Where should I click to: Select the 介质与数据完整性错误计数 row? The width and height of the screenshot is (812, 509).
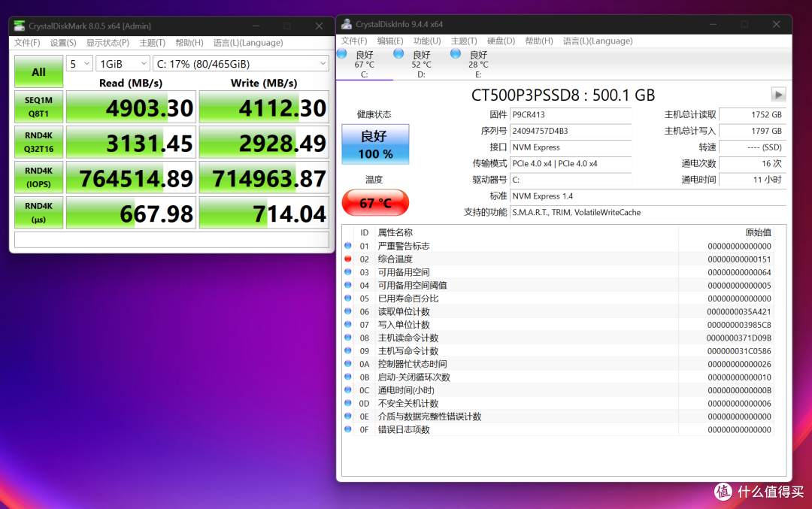pos(558,417)
